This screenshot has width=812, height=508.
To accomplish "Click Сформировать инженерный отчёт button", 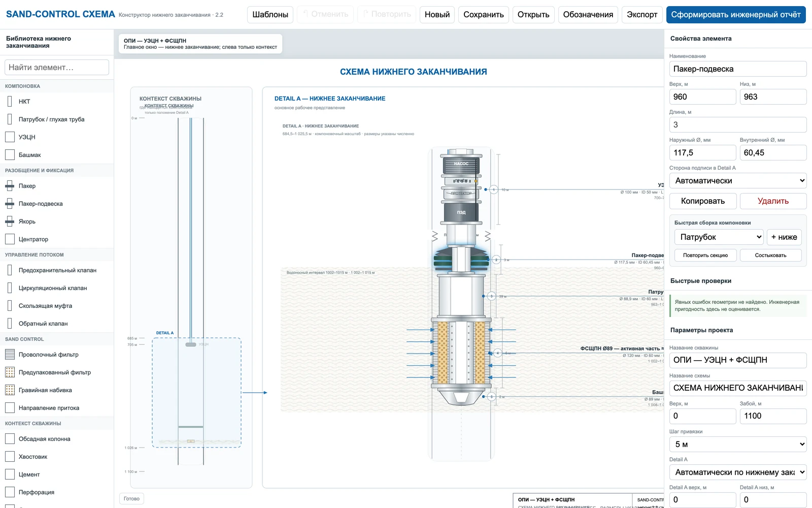I will click(x=736, y=15).
